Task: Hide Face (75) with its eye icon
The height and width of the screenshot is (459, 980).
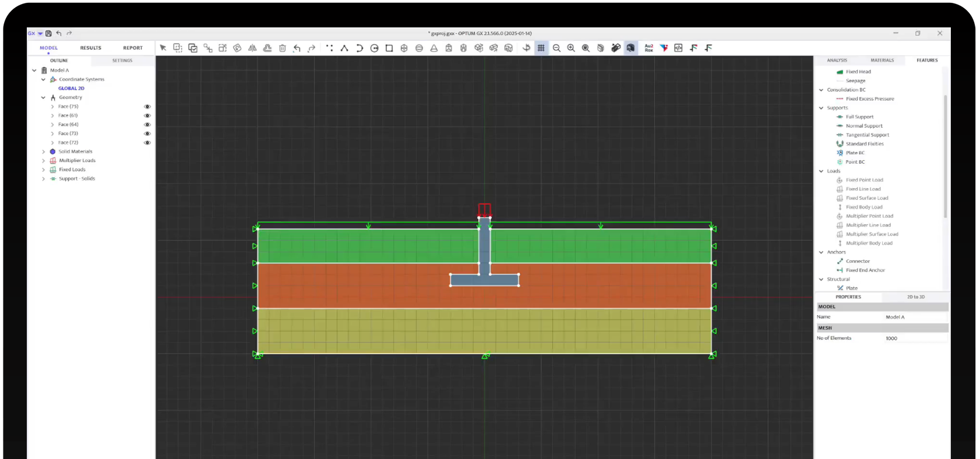Action: pos(147,107)
